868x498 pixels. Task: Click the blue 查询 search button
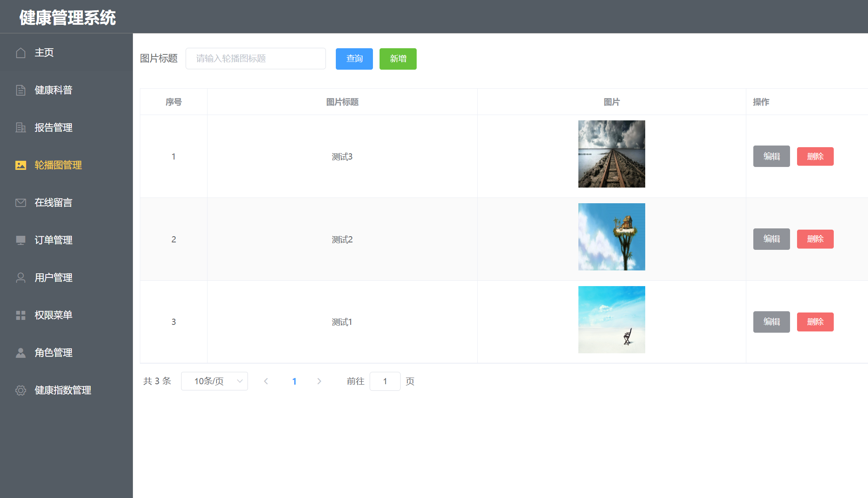click(x=354, y=59)
